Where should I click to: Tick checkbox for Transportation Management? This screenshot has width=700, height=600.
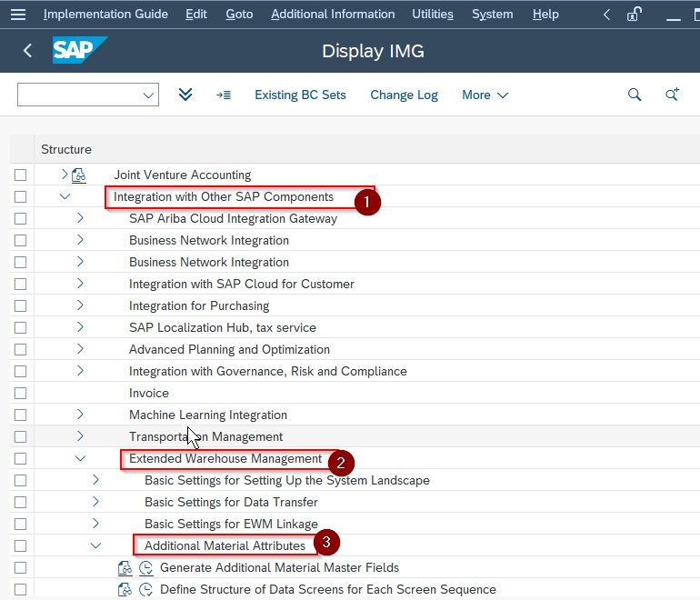click(20, 437)
